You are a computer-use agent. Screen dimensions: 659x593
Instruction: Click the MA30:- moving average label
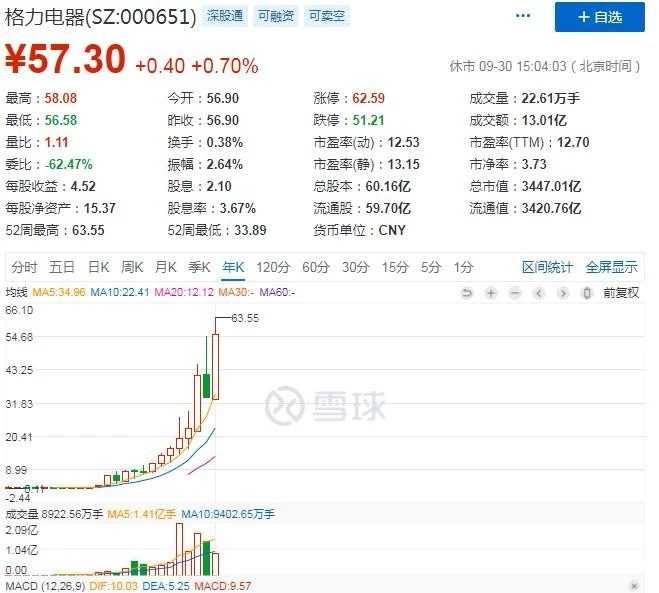(x=236, y=292)
